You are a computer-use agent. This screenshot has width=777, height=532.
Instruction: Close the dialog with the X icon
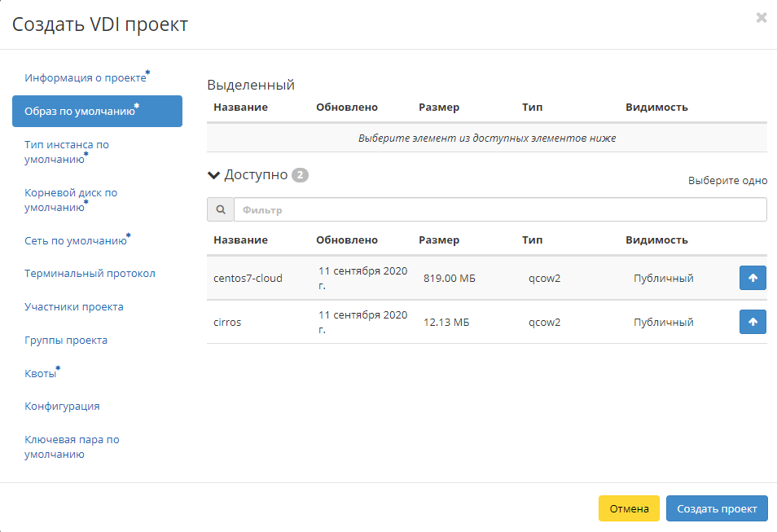[x=761, y=18]
